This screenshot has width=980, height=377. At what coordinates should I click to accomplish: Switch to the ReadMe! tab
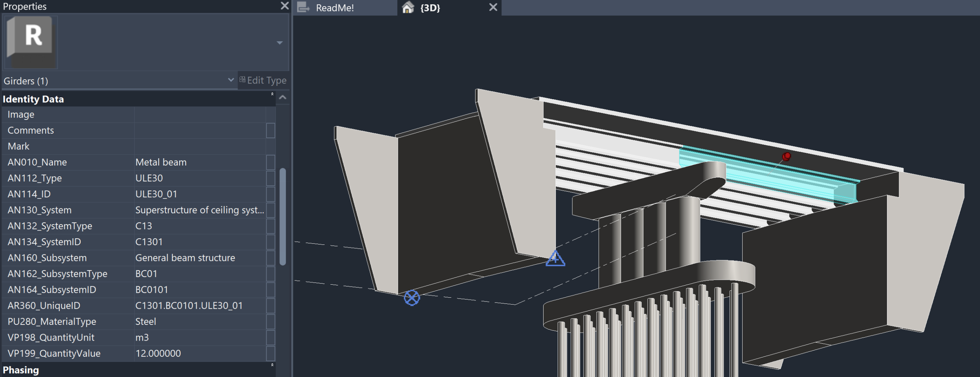tap(335, 8)
